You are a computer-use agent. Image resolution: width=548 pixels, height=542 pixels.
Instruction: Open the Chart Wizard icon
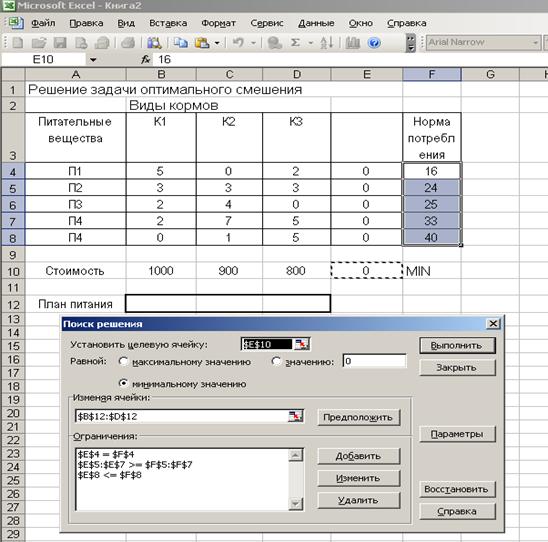coord(352,43)
